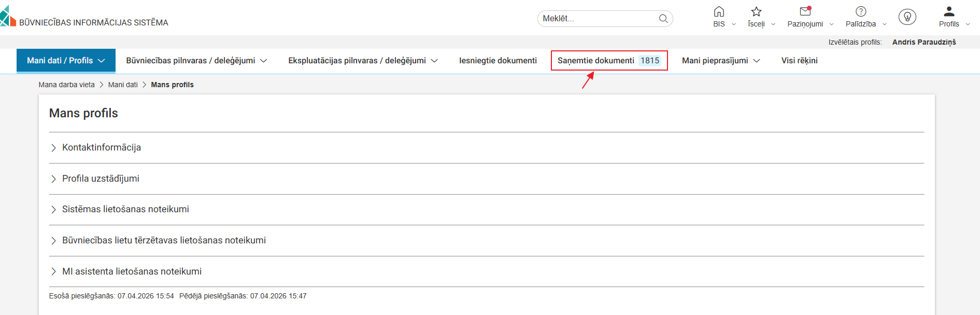Click into the Meklēt search field
The height and width of the screenshot is (315, 980).
[x=596, y=19]
